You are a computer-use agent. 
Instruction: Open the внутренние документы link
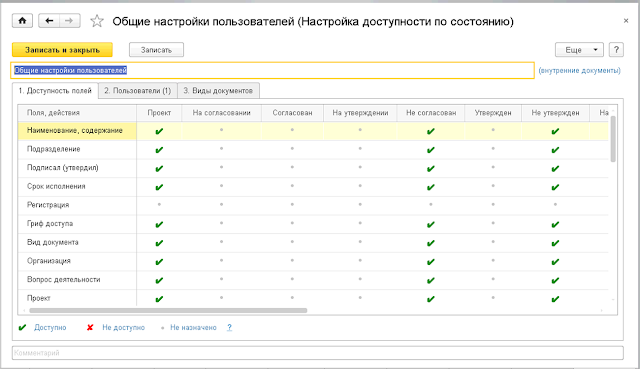point(580,70)
